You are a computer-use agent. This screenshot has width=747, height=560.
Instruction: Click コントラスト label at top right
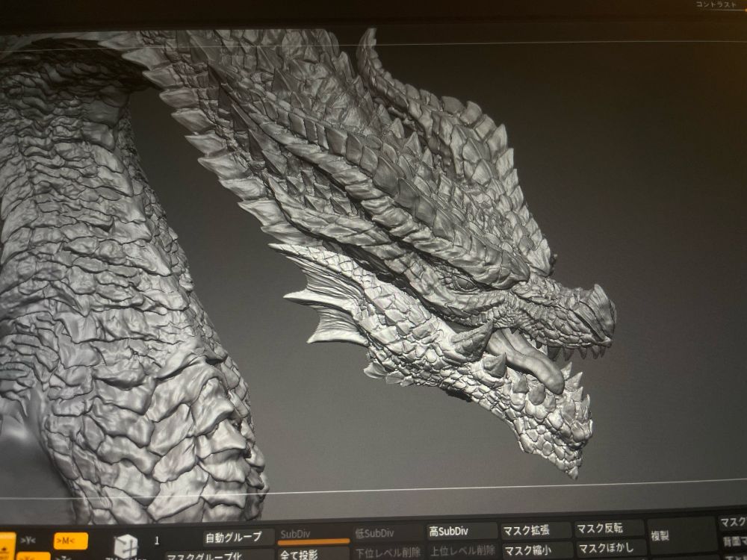click(x=716, y=4)
